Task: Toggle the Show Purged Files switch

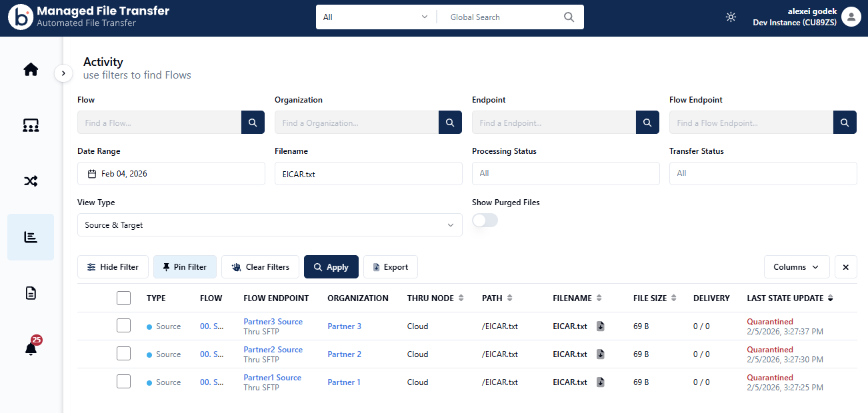Action: coord(485,220)
